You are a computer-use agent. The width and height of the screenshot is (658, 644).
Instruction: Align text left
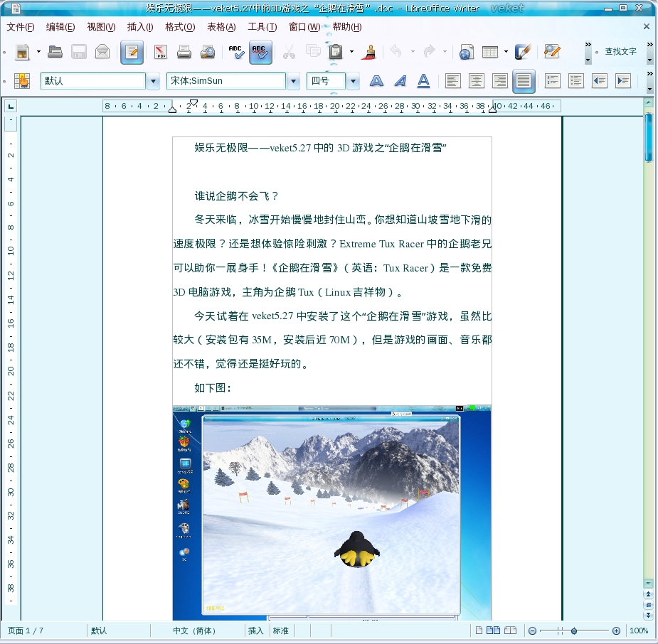[452, 81]
